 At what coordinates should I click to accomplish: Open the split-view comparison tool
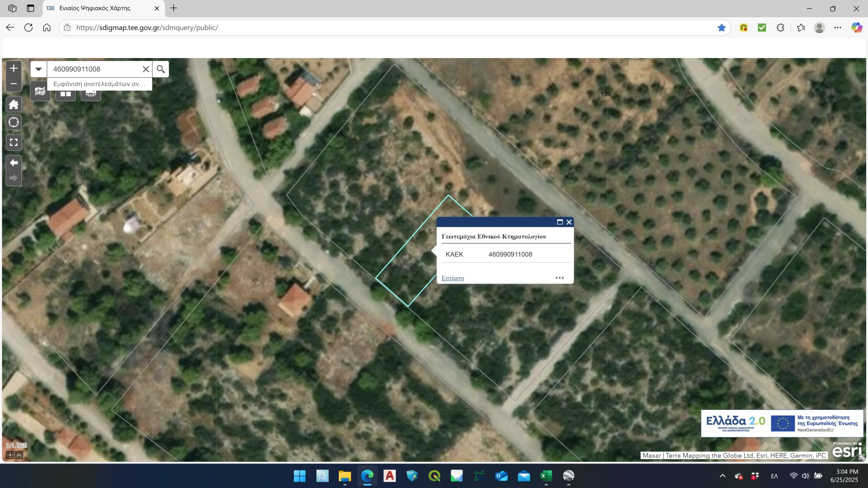tap(65, 93)
